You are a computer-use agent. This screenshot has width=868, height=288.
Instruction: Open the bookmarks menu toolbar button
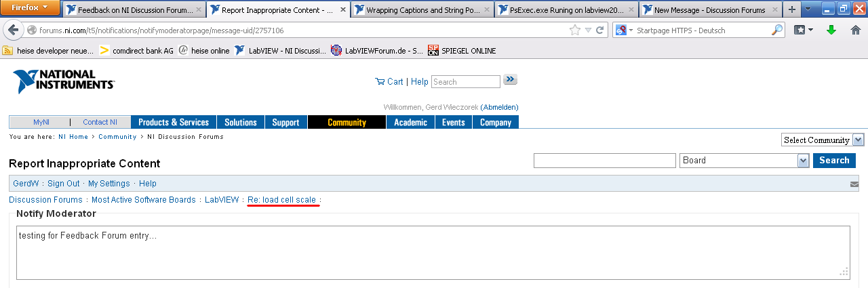(x=804, y=30)
